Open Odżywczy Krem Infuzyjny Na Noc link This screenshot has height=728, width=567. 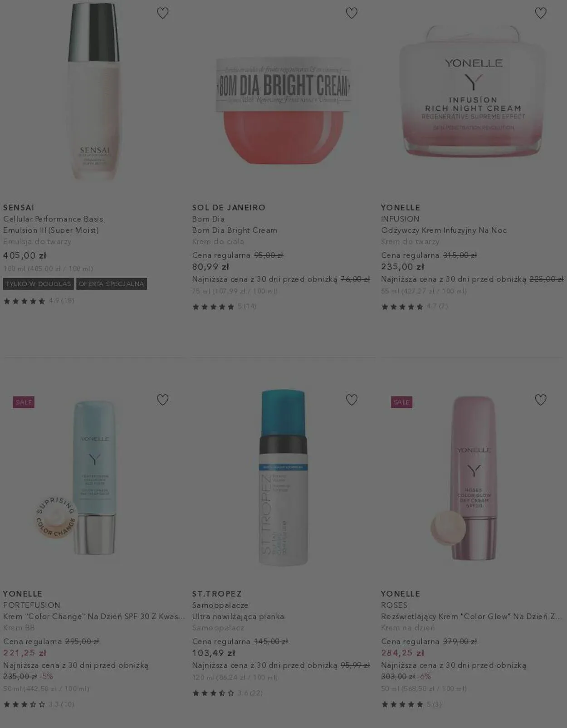pyautogui.click(x=444, y=230)
